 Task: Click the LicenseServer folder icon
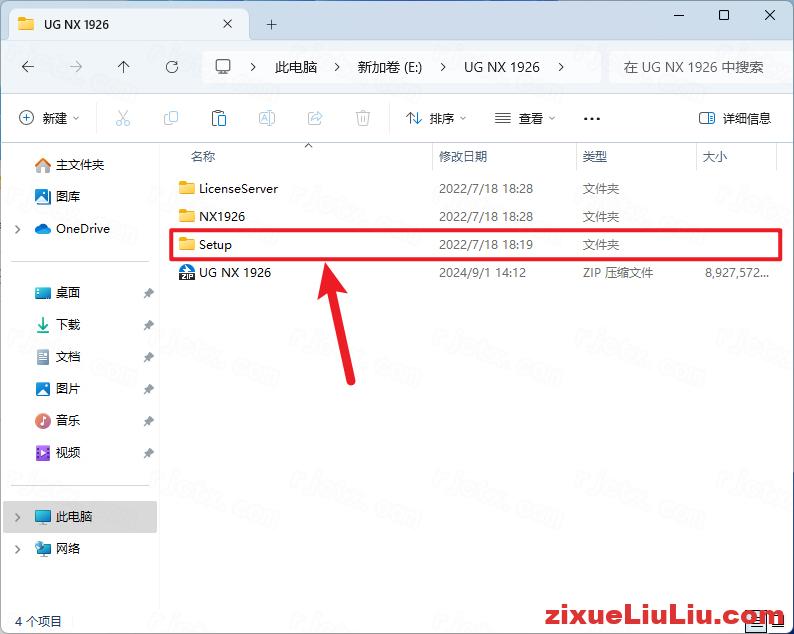click(x=186, y=188)
